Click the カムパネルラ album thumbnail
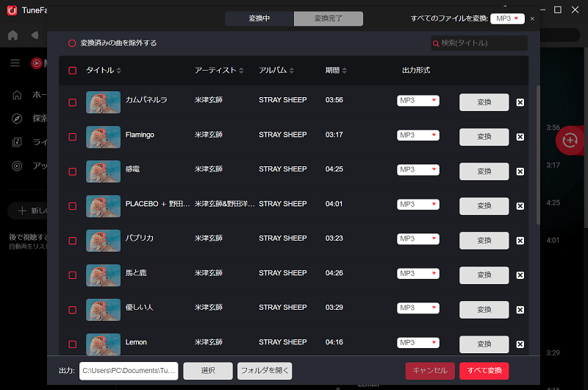This screenshot has width=588, height=390. pos(103,102)
